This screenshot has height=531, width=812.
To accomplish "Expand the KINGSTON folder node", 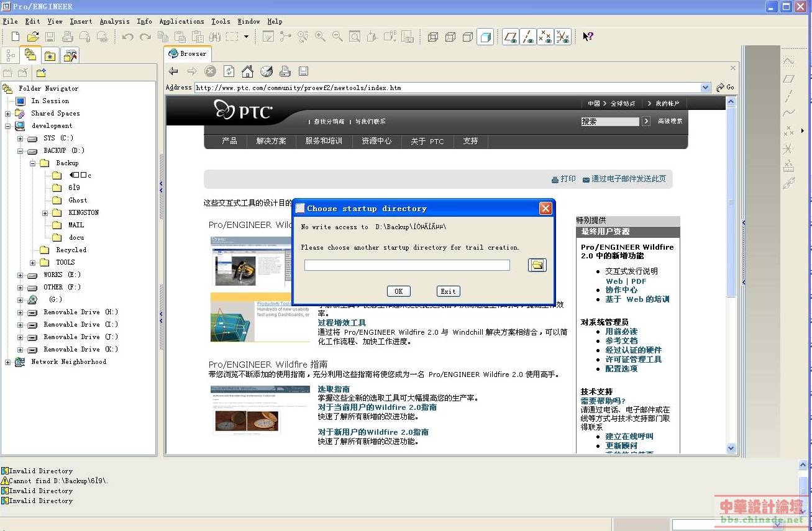I will (45, 213).
